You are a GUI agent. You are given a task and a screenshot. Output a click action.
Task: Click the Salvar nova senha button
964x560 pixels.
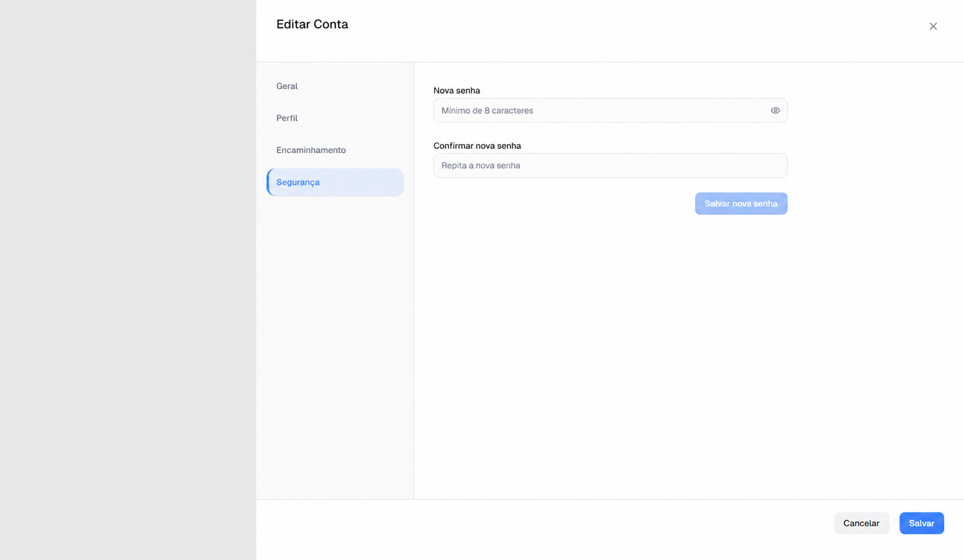pyautogui.click(x=741, y=204)
